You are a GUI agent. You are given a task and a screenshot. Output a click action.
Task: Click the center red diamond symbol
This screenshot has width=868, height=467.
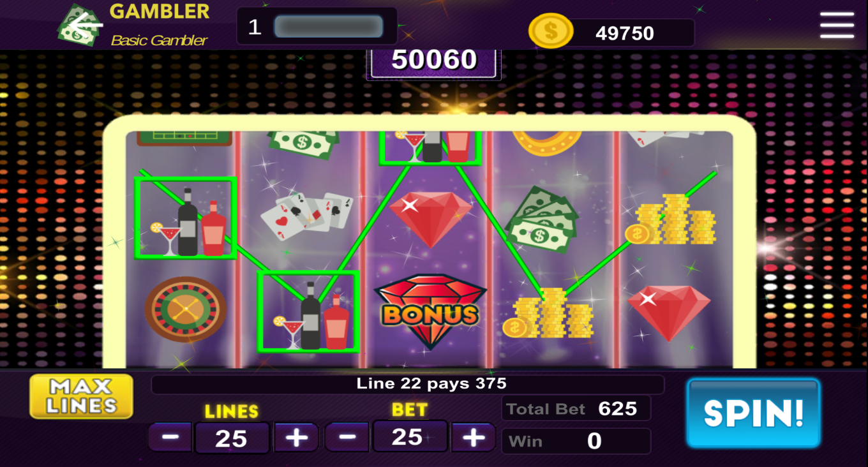(430, 219)
